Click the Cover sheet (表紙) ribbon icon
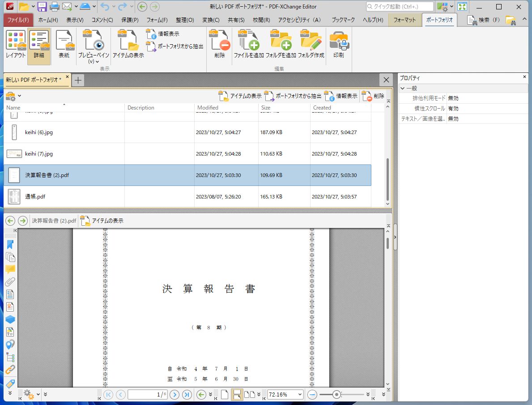Screen dimensions: 532x405 tap(64, 44)
